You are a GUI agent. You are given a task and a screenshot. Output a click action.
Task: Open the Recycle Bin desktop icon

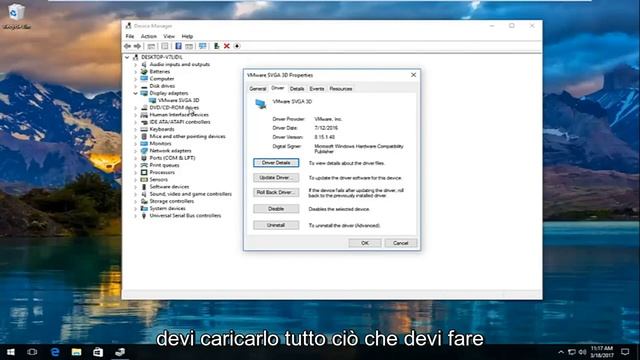[17, 16]
